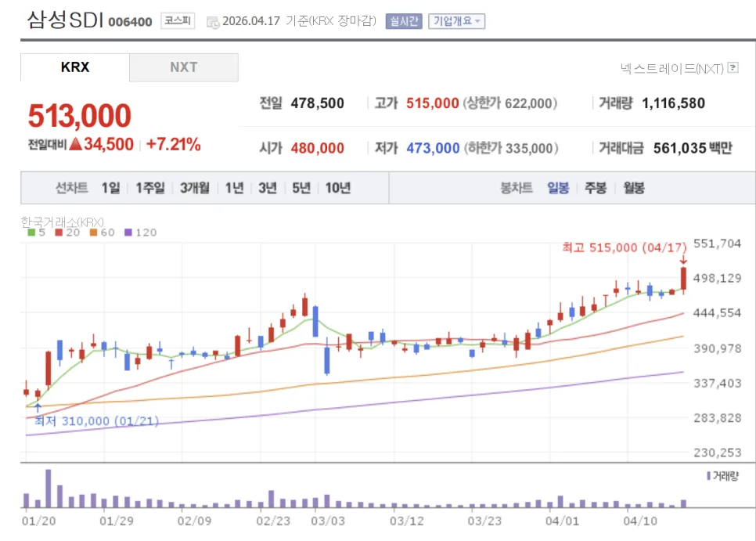Click the 04/17 last red candlestick
The image size is (756, 541).
tap(683, 278)
